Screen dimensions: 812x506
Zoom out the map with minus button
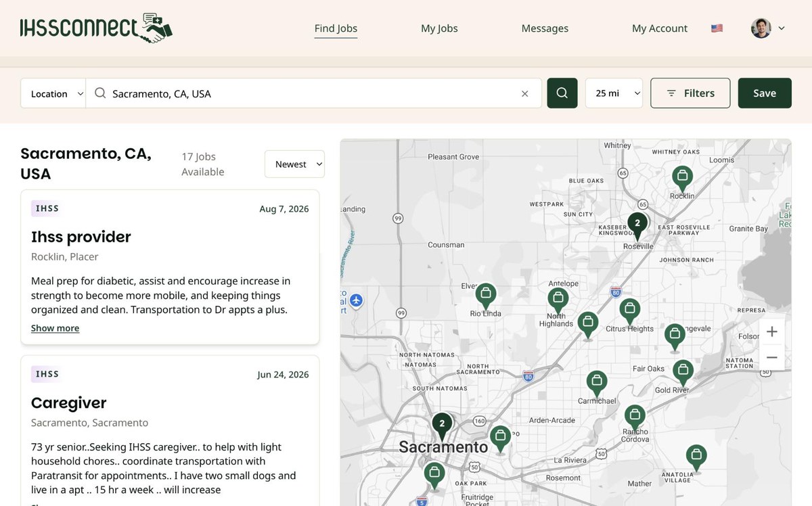pos(771,357)
